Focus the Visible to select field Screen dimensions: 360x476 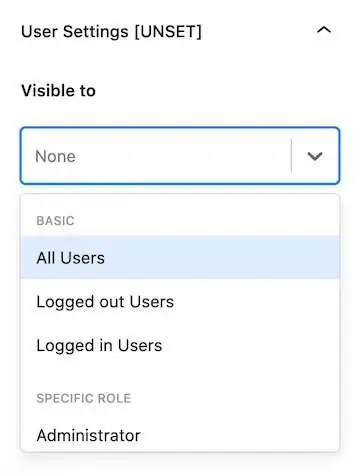(x=180, y=156)
